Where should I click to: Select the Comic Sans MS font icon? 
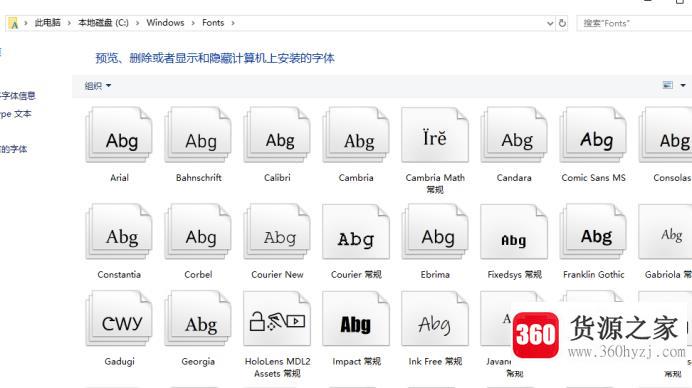tap(593, 135)
